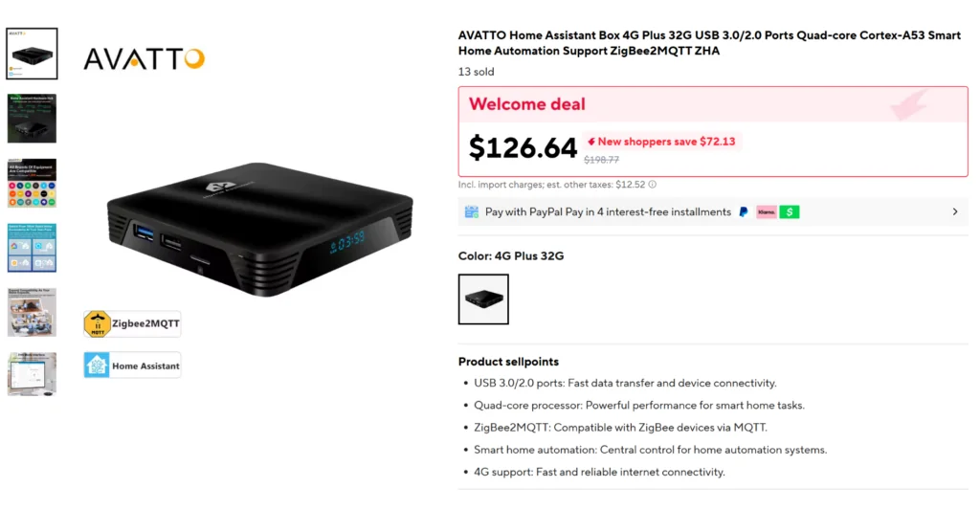Click the tax info circle icon
Screen dimensions: 980x509
click(653, 185)
